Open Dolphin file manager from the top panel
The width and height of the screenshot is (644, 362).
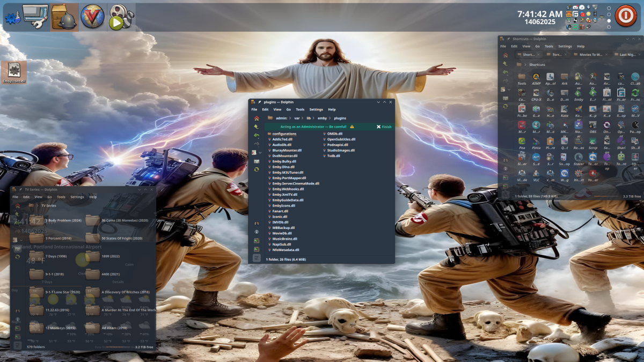pyautogui.click(x=63, y=15)
